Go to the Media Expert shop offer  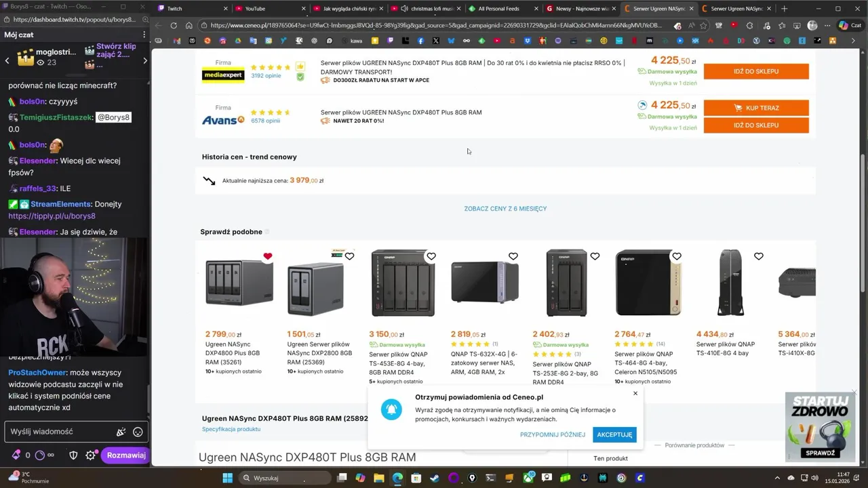[756, 71]
